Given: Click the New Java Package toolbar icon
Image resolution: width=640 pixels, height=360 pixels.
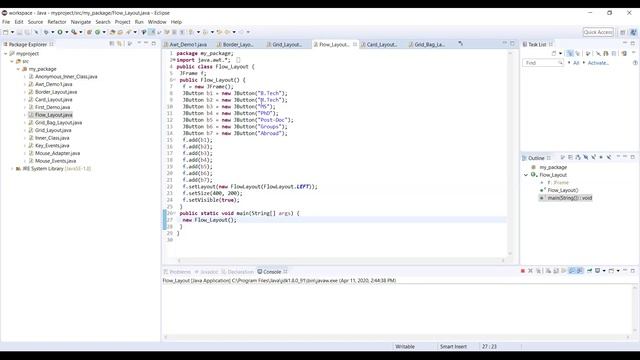Looking at the screenshot, I should (89, 32).
